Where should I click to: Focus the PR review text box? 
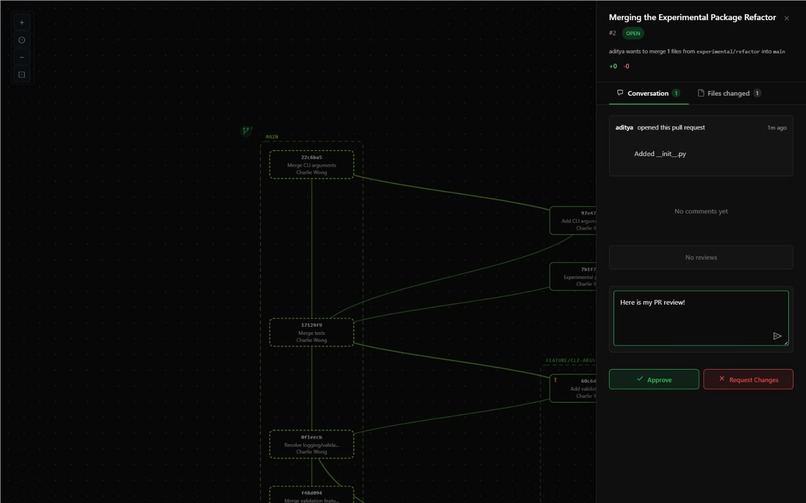coord(701,318)
